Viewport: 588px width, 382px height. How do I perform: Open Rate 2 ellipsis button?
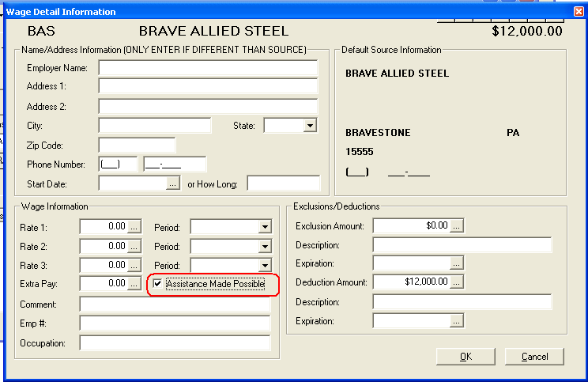point(134,246)
